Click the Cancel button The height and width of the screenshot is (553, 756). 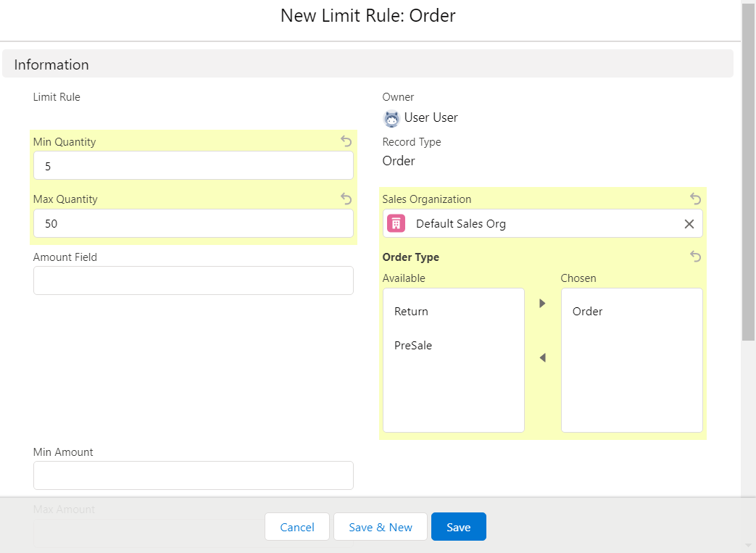[296, 526]
